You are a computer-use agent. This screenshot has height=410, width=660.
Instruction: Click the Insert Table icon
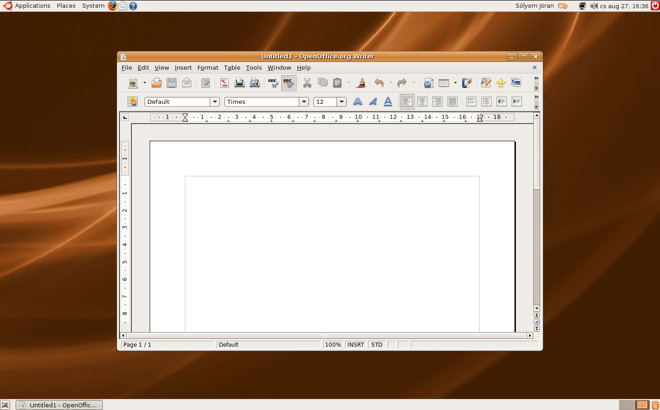coord(444,83)
